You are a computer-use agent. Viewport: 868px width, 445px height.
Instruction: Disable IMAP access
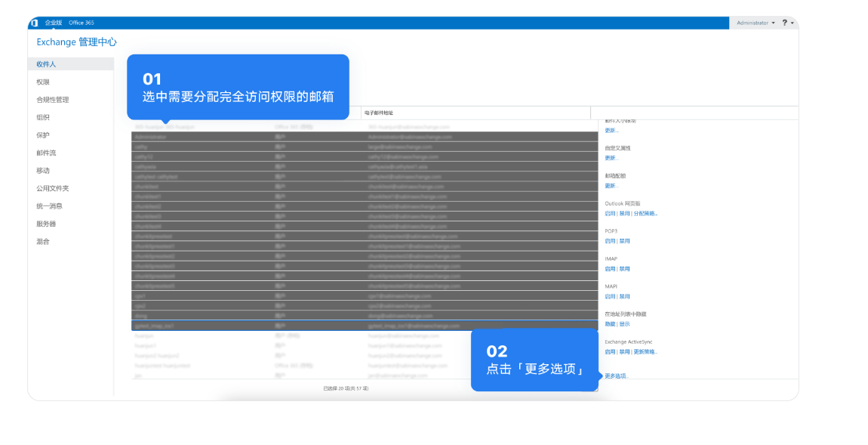pos(625,268)
